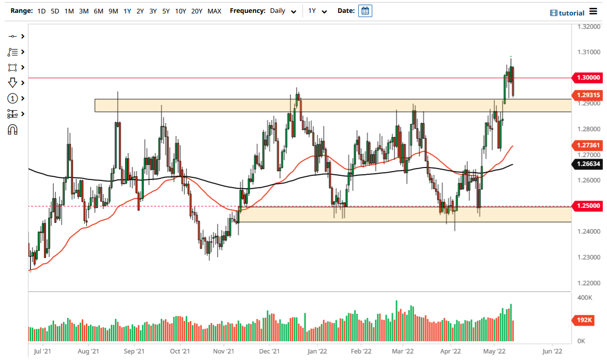The width and height of the screenshot is (607, 364).
Task: Select the rectangle shape drawing tool
Action: pos(13,67)
